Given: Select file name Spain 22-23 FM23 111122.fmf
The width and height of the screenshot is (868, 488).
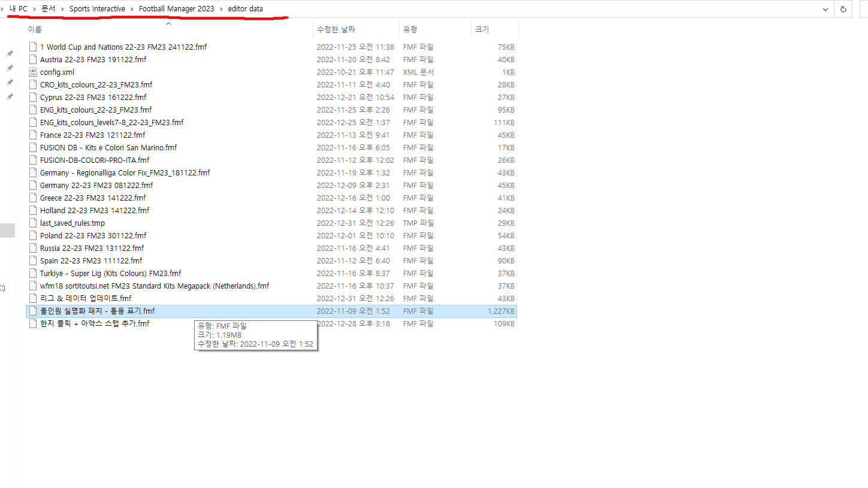Looking at the screenshot, I should (91, 260).
